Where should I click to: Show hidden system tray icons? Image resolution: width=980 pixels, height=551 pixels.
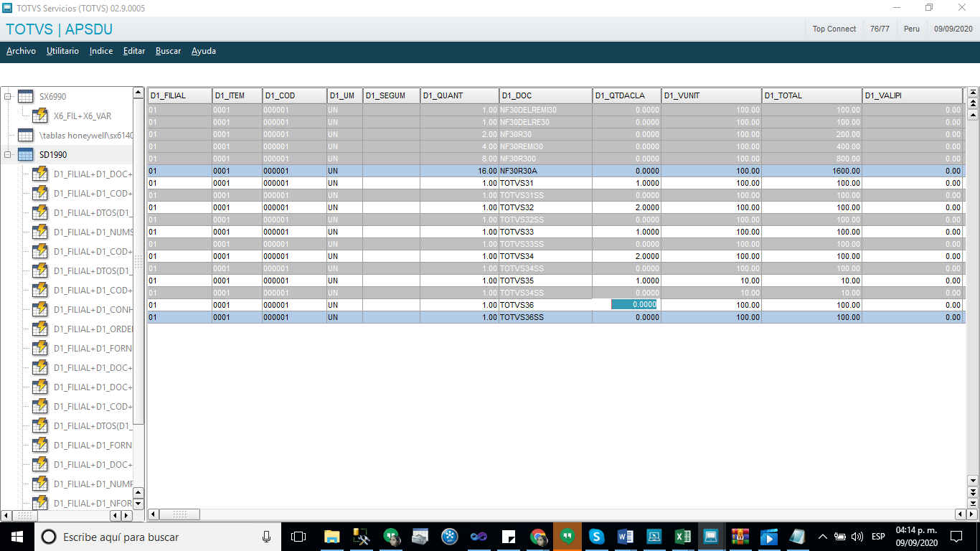(823, 537)
